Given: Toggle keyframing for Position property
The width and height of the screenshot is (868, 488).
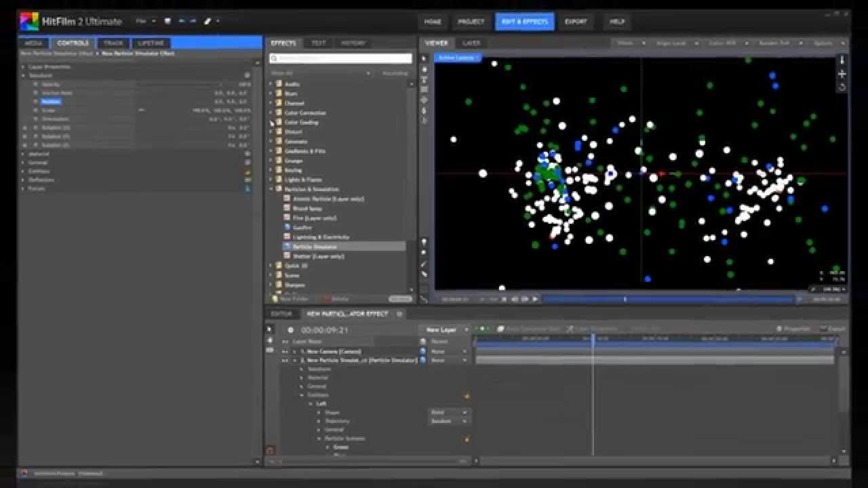Looking at the screenshot, I should point(35,102).
